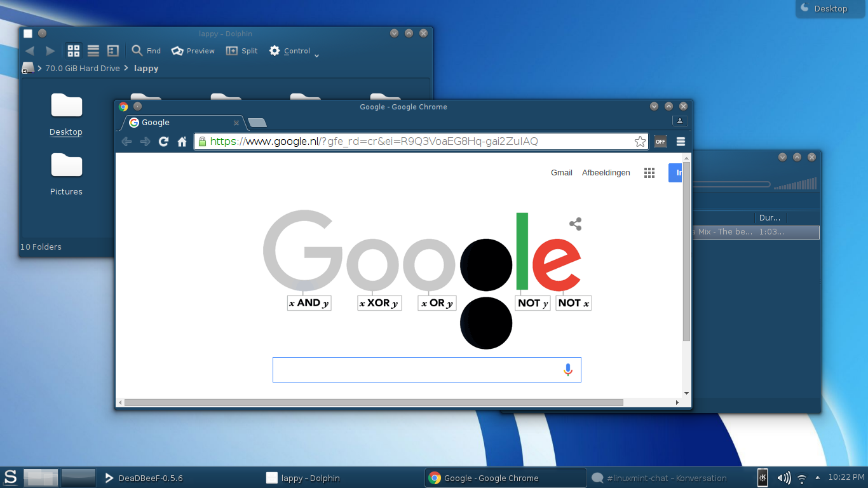Share the Google doodle
This screenshot has height=488, width=868.
(575, 224)
